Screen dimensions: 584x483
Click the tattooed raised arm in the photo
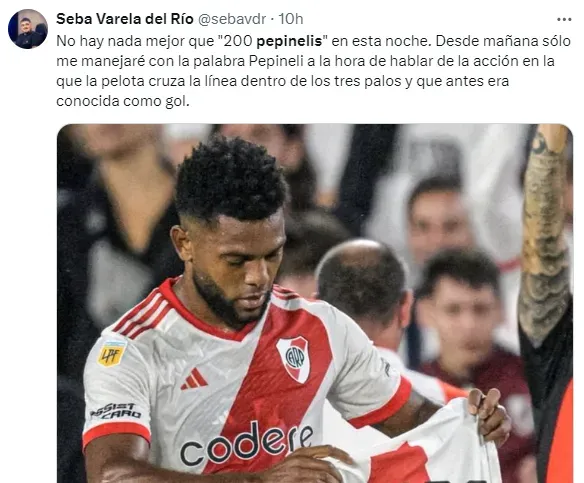[545, 231]
